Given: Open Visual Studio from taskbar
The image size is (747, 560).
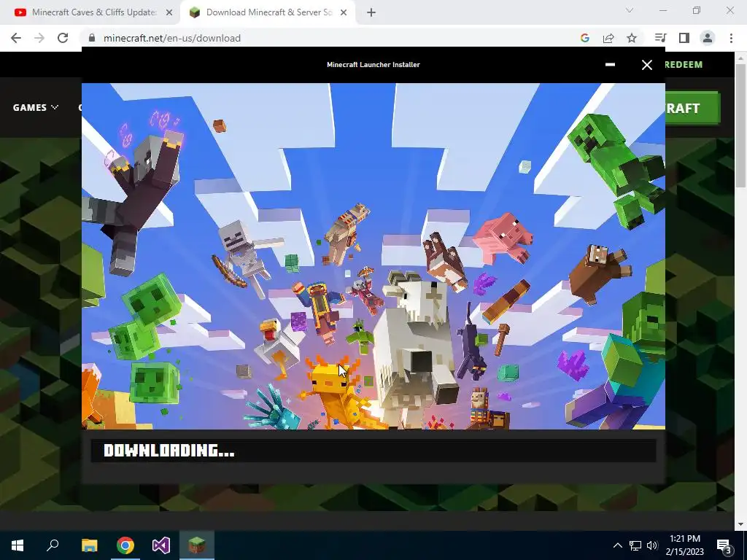Looking at the screenshot, I should (161, 545).
